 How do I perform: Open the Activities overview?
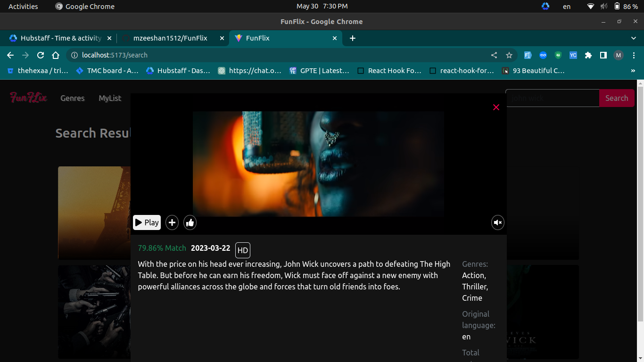(23, 6)
